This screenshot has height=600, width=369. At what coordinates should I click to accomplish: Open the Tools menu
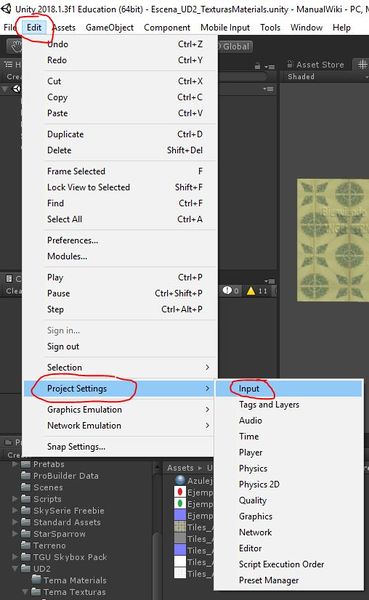pyautogui.click(x=270, y=28)
